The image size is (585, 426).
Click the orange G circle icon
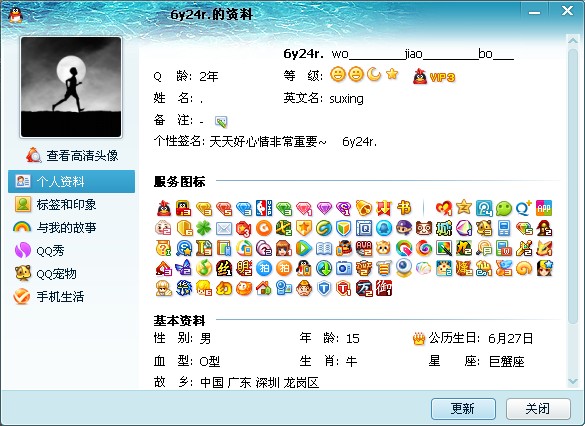(264, 228)
